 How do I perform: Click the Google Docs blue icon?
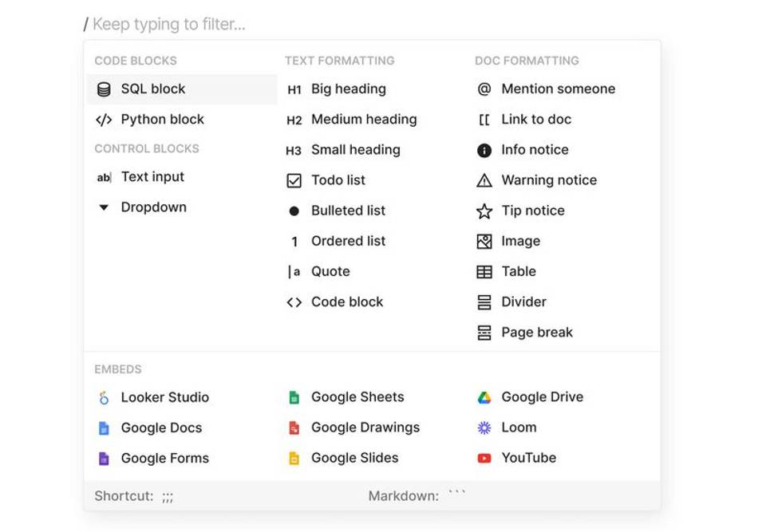point(104,428)
